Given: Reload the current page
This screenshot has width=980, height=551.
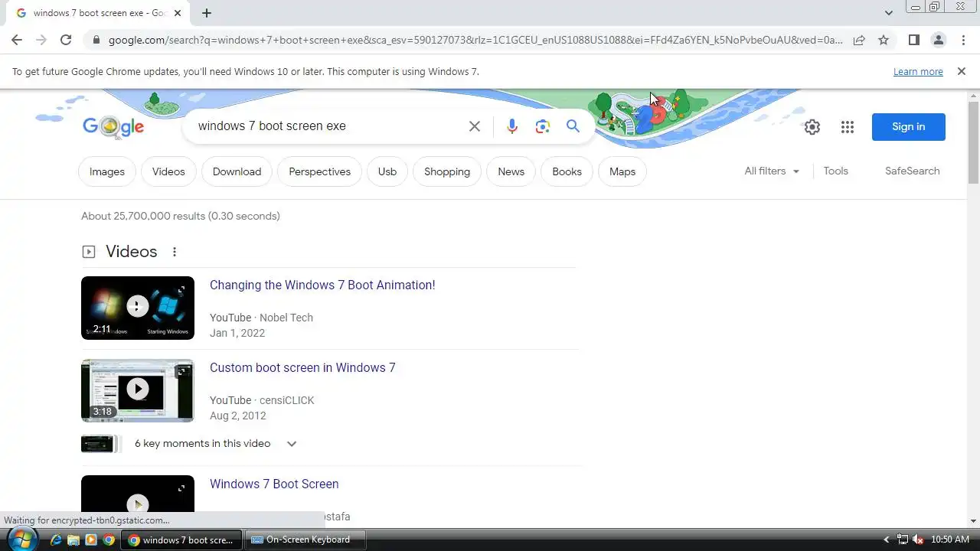Looking at the screenshot, I should (66, 40).
